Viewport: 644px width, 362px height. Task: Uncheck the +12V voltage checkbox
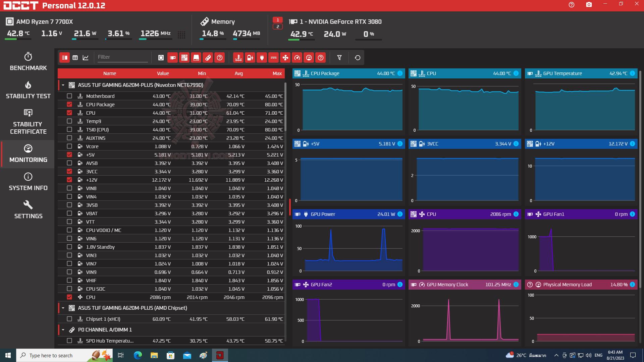tap(69, 180)
